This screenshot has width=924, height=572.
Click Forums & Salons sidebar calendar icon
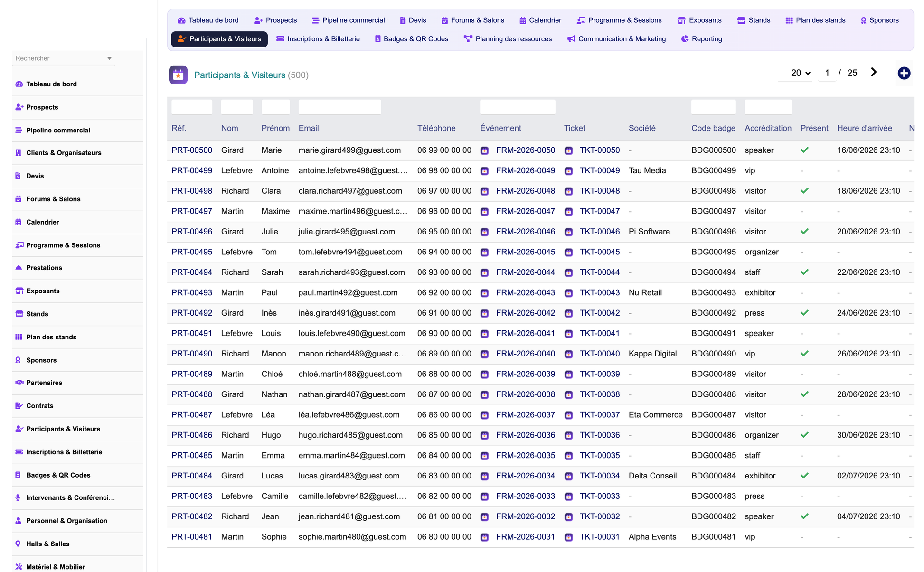click(x=19, y=199)
